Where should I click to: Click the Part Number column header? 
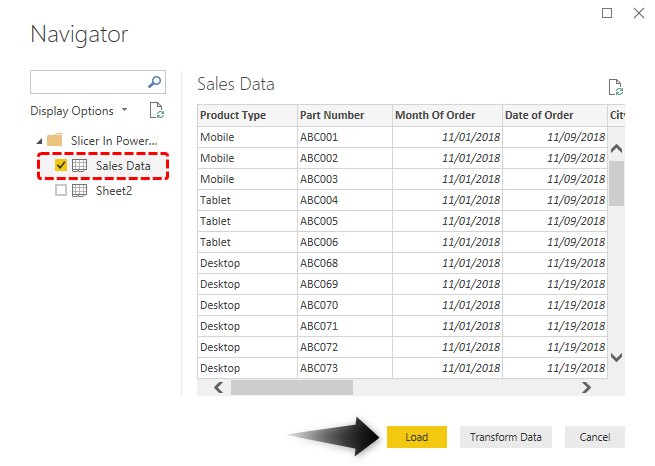pyautogui.click(x=345, y=115)
